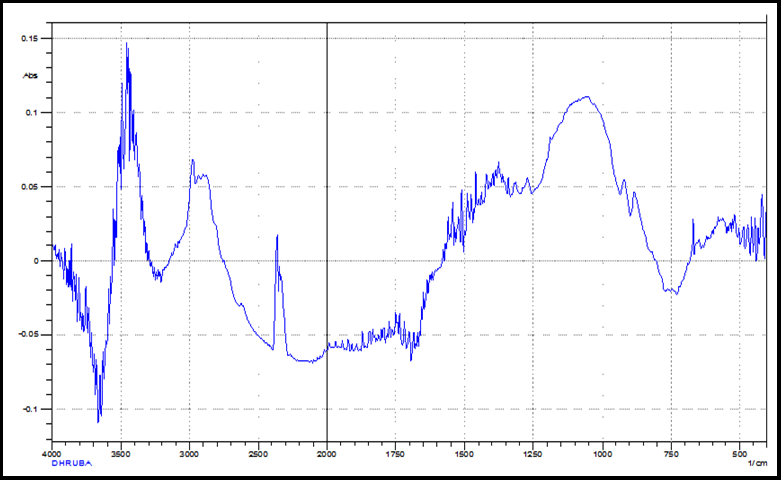Screen dimensions: 781x480
Task: Select the 3000 x-axis tick label
Action: pyautogui.click(x=189, y=453)
